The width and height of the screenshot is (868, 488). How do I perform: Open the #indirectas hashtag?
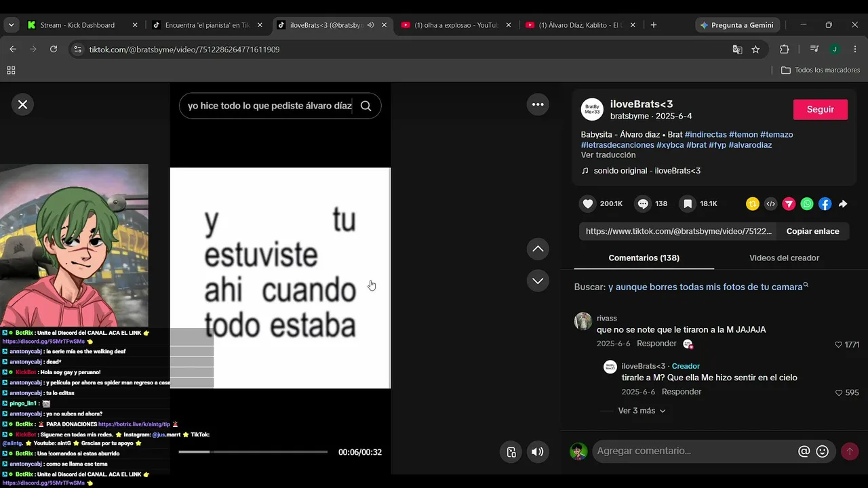point(705,135)
